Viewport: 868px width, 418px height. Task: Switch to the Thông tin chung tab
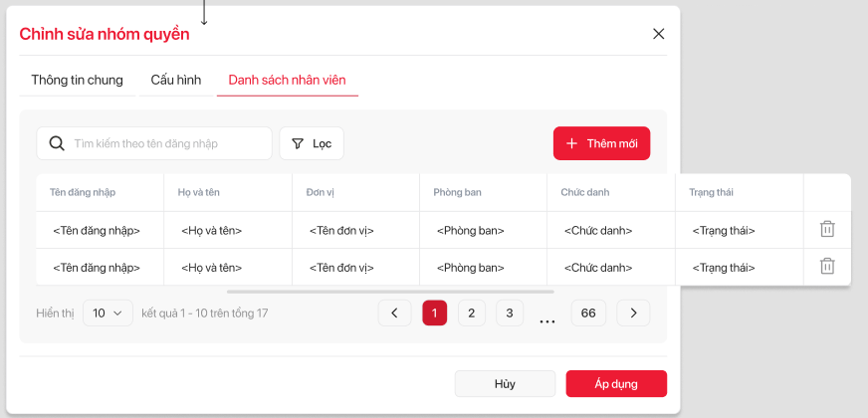(77, 80)
